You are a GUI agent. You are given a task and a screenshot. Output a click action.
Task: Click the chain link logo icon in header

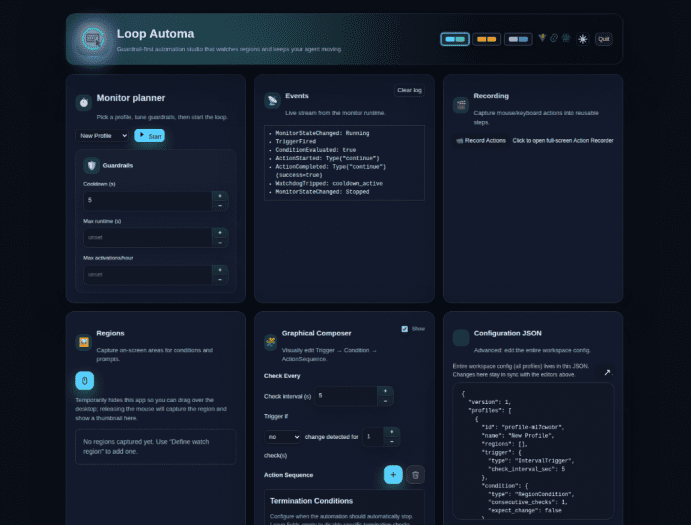coord(554,38)
